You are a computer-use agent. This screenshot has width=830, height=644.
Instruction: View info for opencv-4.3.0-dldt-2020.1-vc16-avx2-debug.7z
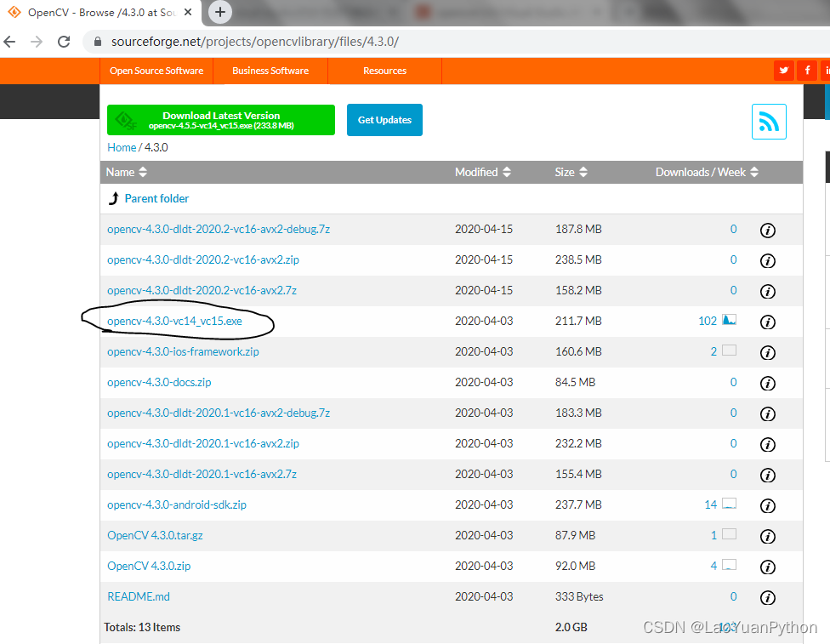pyautogui.click(x=768, y=414)
